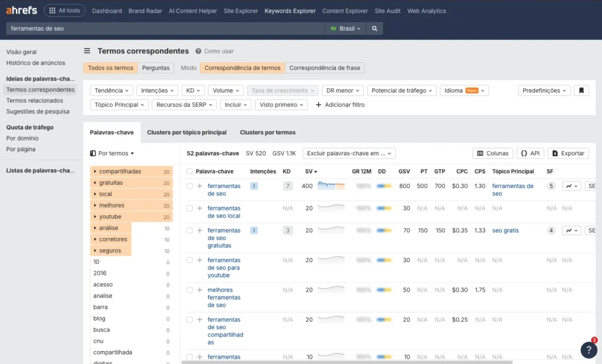
Task: Click the Colunas columns button
Action: point(493,153)
